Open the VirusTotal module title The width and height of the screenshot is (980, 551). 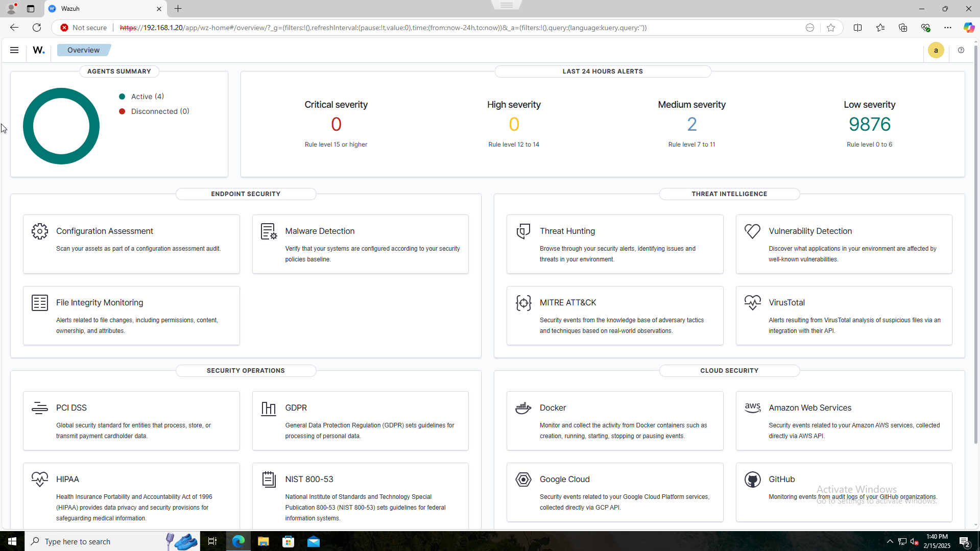tap(786, 303)
